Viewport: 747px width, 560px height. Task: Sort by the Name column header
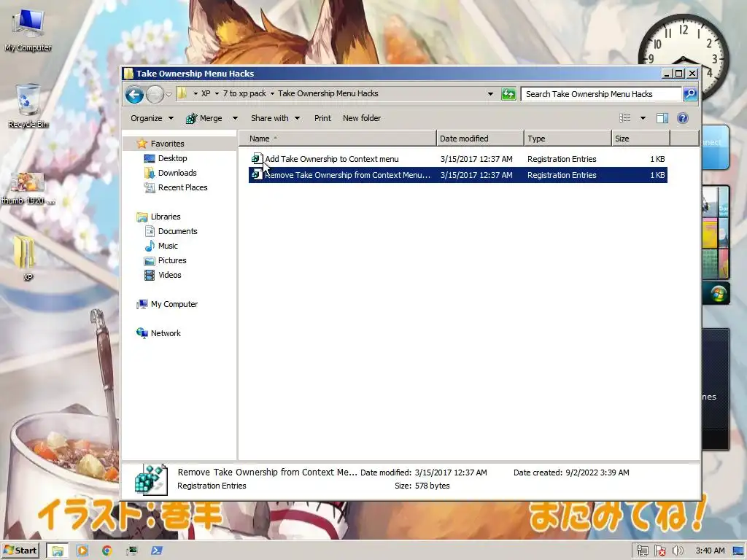[337, 139]
